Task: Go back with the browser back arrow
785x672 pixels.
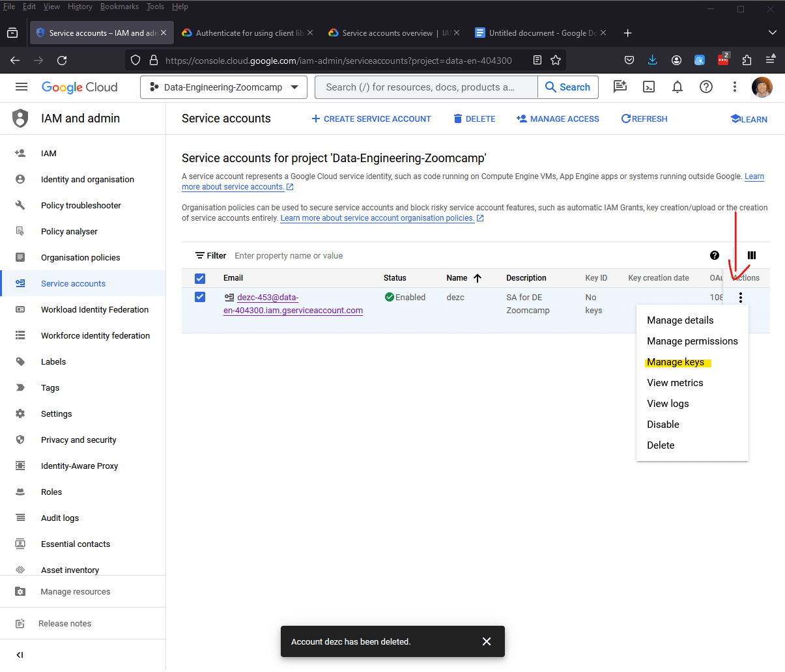Action: coord(15,60)
